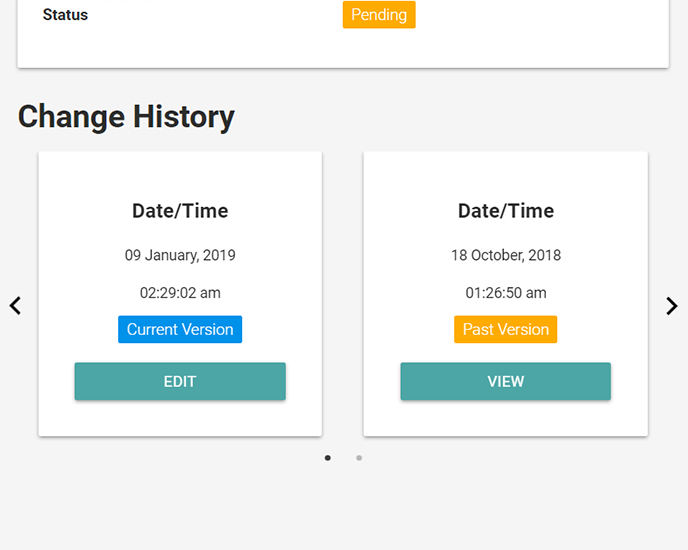Screen dimensions: 688x550
Task: Click the Date/Time heading on the past version card
Action: point(506,211)
